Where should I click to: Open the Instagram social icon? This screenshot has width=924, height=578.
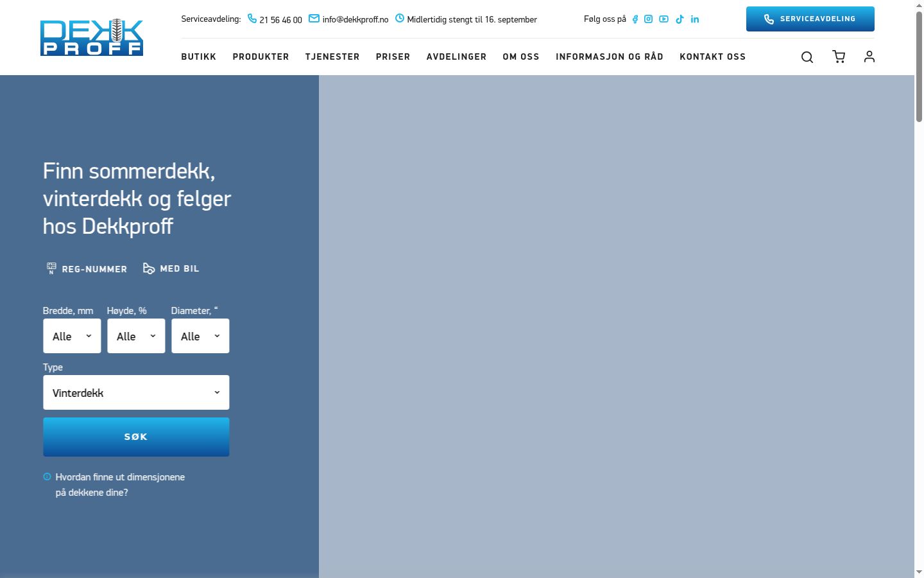coord(649,19)
